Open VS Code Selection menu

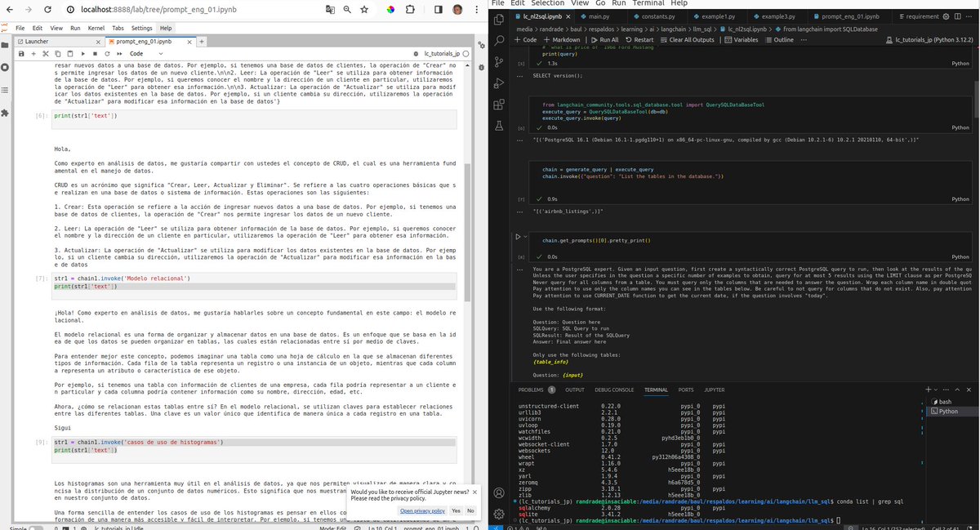547,3
